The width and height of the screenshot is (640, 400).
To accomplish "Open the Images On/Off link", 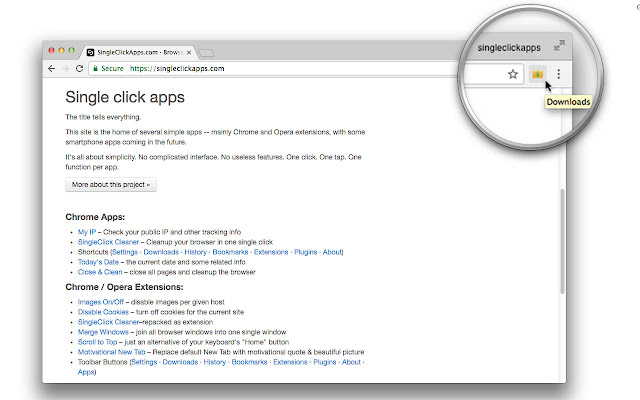I will coord(101,302).
